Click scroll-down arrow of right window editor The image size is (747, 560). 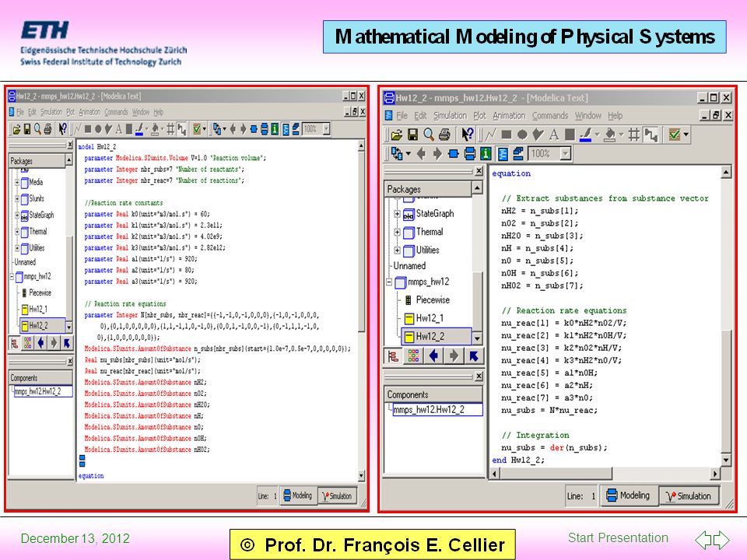click(725, 460)
